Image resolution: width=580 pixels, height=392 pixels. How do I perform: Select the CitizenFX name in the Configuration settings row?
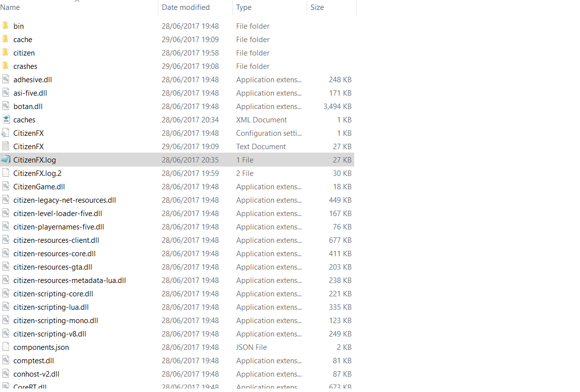point(28,133)
